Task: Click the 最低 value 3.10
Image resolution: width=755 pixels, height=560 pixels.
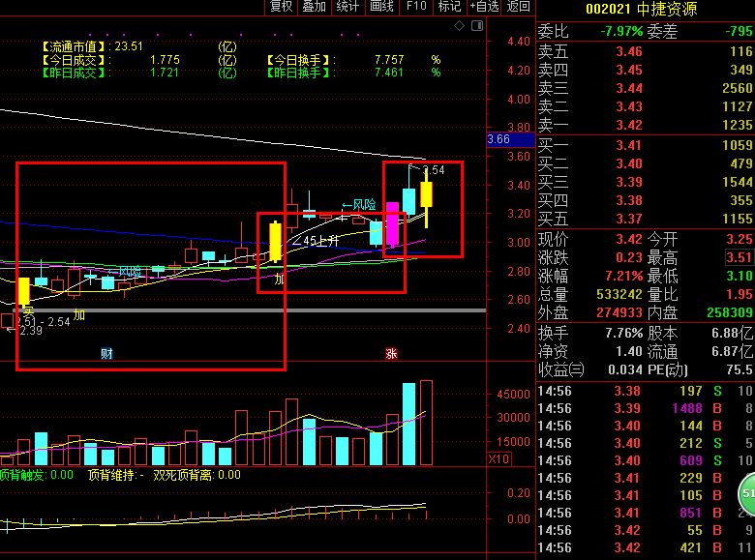Action: pyautogui.click(x=740, y=277)
